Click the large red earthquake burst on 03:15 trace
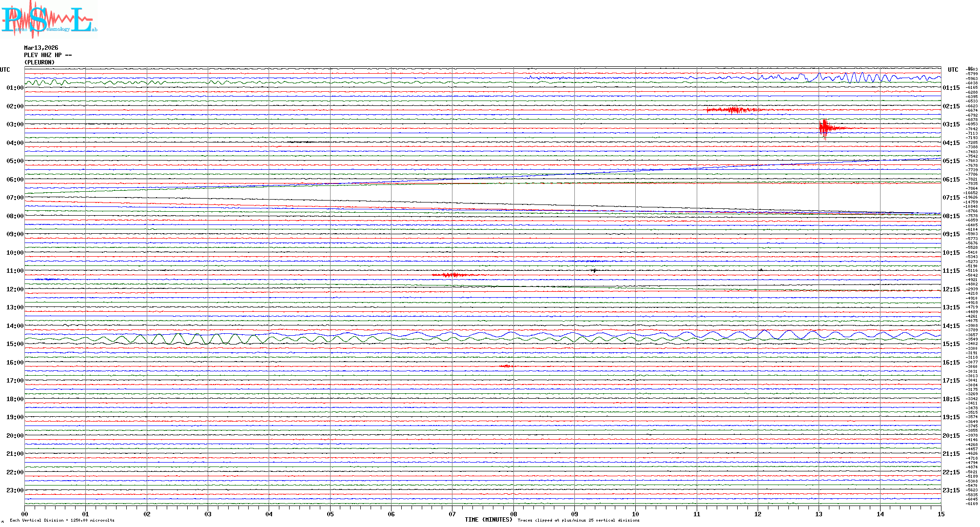The image size is (980, 527). tap(824, 128)
